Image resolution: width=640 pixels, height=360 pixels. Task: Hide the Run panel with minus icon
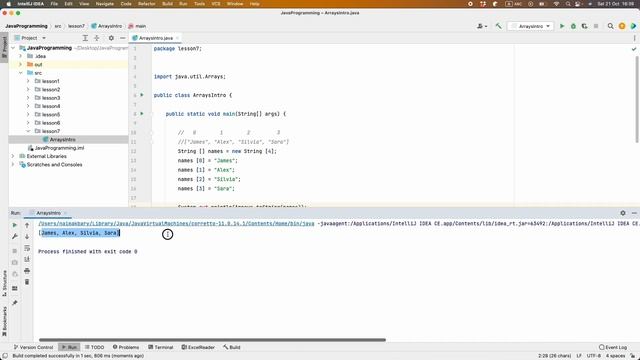pos(634,213)
